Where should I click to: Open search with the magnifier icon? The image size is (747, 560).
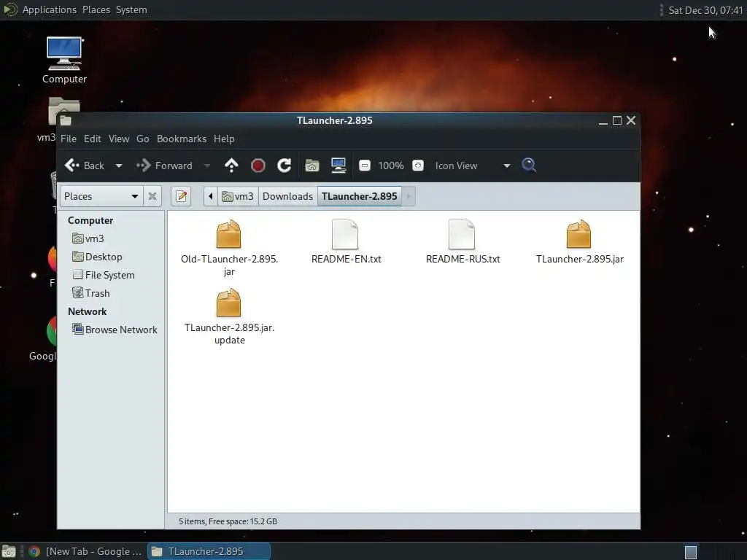(x=529, y=166)
